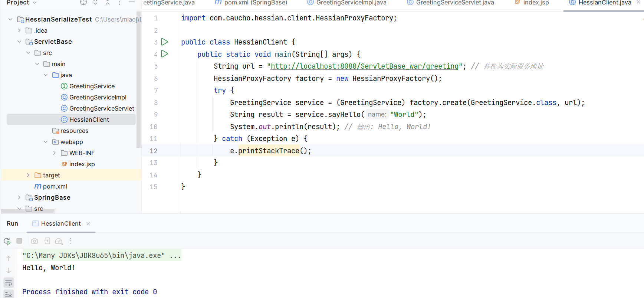Click the collapse all icon in Project panel
Viewport: 644px width, 298px height.
[x=107, y=3]
